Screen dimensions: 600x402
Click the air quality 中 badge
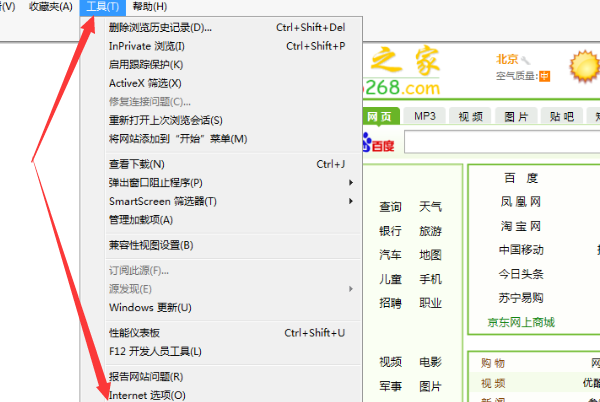pyautogui.click(x=545, y=76)
